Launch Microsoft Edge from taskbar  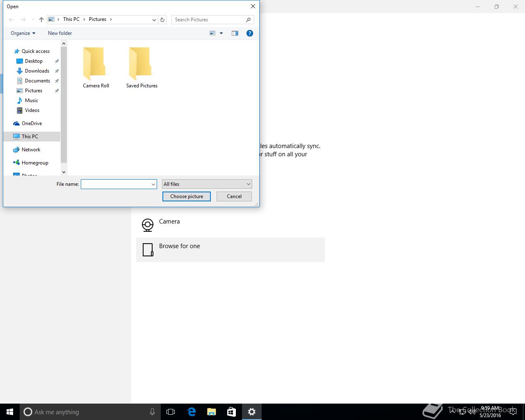(x=192, y=412)
